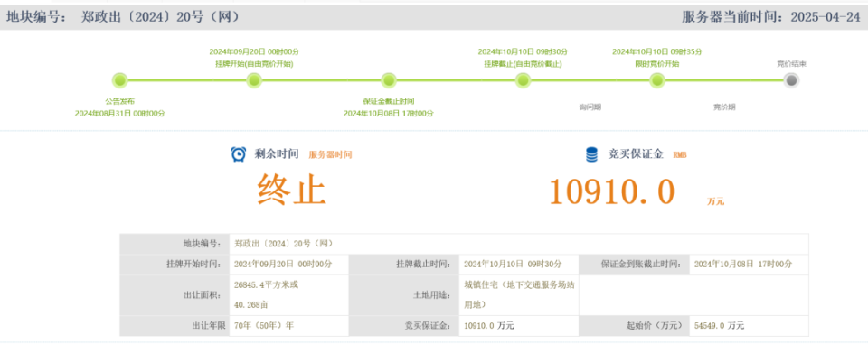Click the orange 万元 unit label

[x=715, y=201]
